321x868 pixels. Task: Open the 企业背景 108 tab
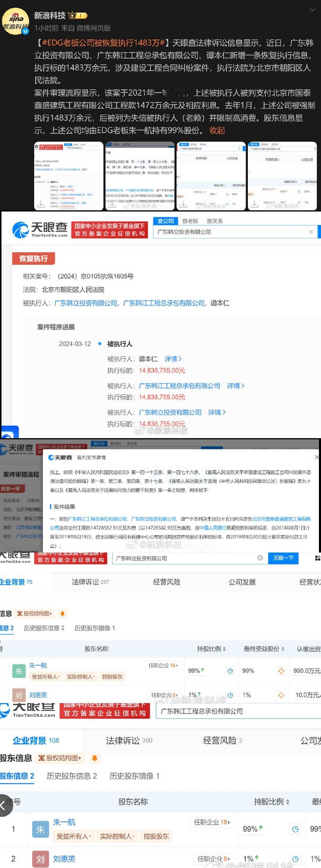36,740
